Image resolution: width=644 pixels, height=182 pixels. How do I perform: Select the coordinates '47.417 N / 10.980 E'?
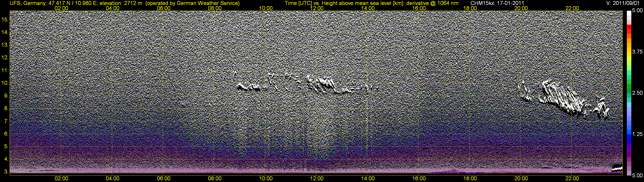pyautogui.click(x=72, y=3)
